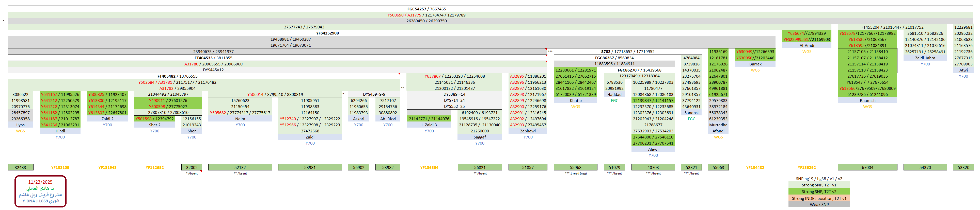Select the 'Hindi' name cell

[x=60, y=131]
